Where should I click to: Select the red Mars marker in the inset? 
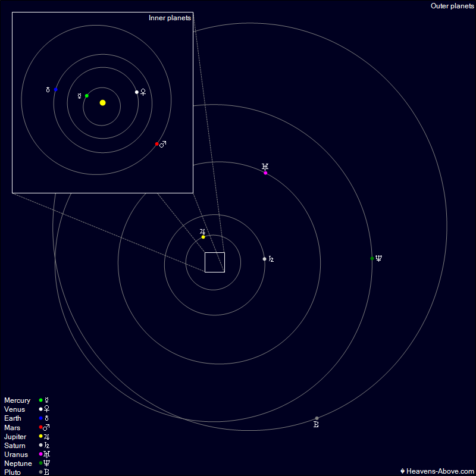point(157,144)
